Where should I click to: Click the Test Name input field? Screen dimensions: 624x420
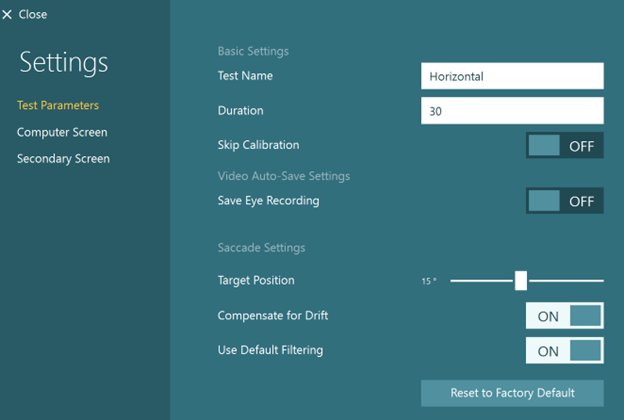pyautogui.click(x=512, y=76)
